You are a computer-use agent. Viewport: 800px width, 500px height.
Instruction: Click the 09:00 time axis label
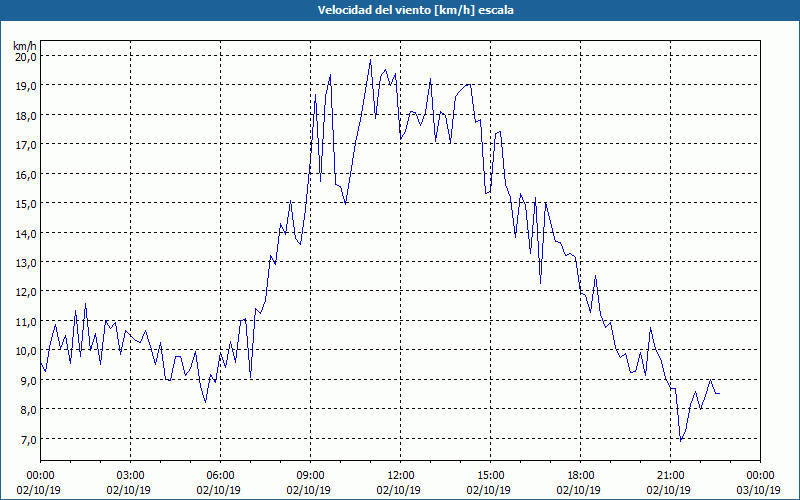tap(311, 476)
